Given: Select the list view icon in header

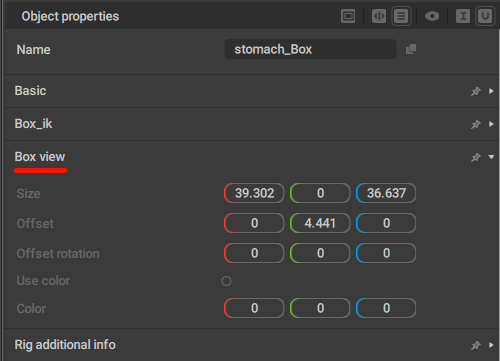Looking at the screenshot, I should point(401,16).
